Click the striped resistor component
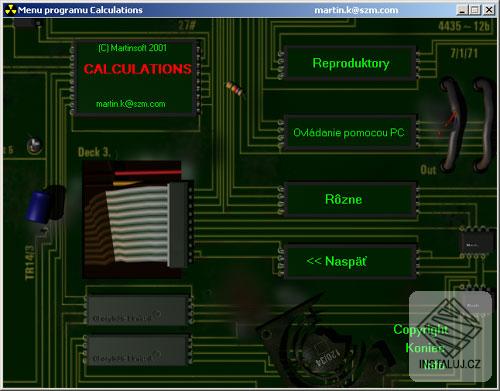 [x=236, y=89]
